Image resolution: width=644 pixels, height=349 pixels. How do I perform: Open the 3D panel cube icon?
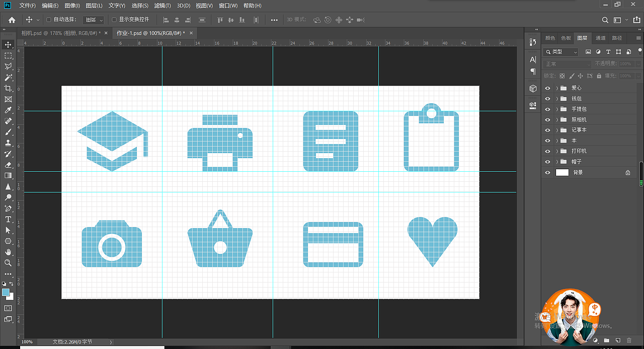coord(533,89)
